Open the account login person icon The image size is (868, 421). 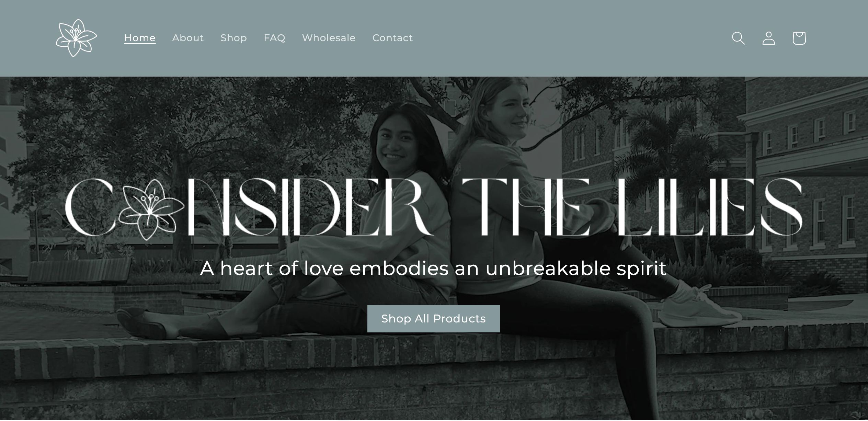[768, 38]
